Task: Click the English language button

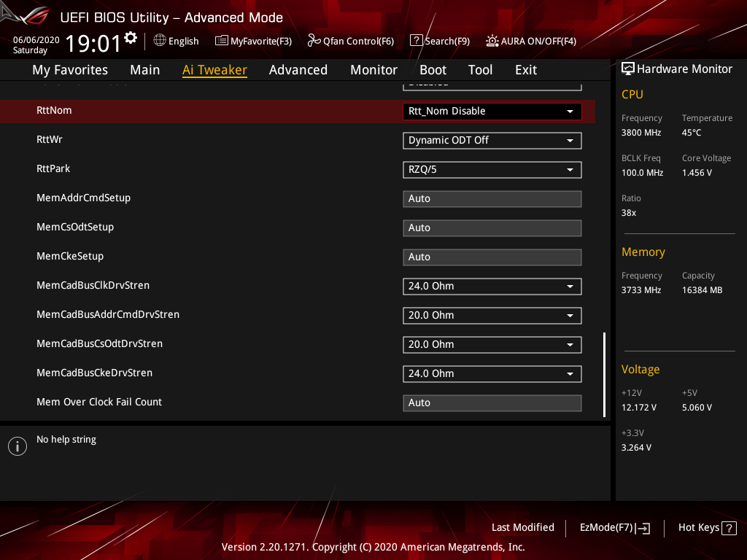Action: [x=177, y=41]
